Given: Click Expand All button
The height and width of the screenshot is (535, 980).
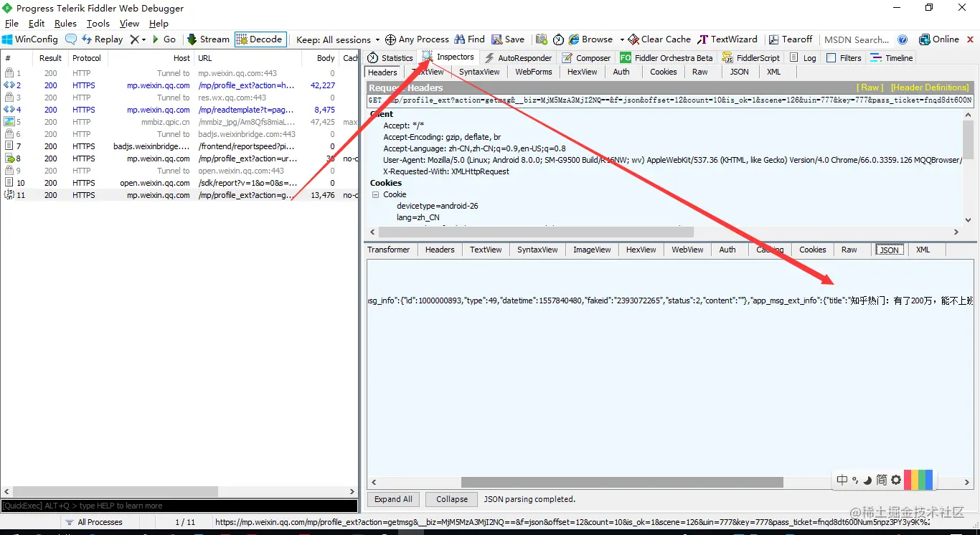Looking at the screenshot, I should point(393,499).
